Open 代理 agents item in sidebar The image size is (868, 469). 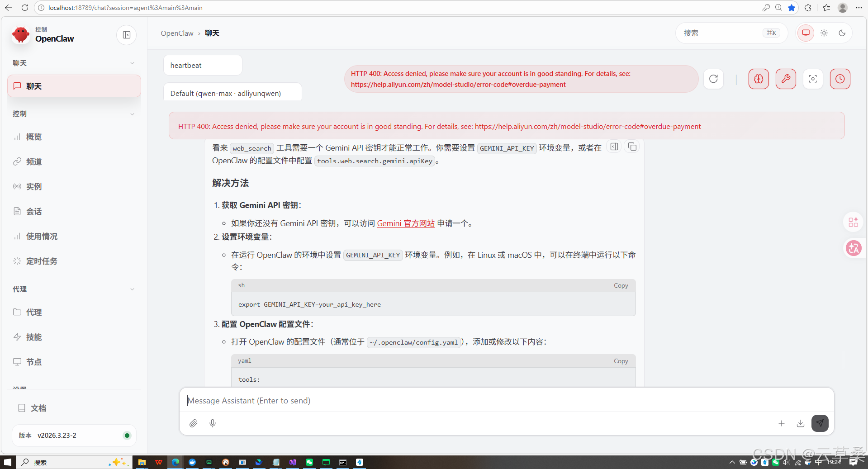coord(74,312)
